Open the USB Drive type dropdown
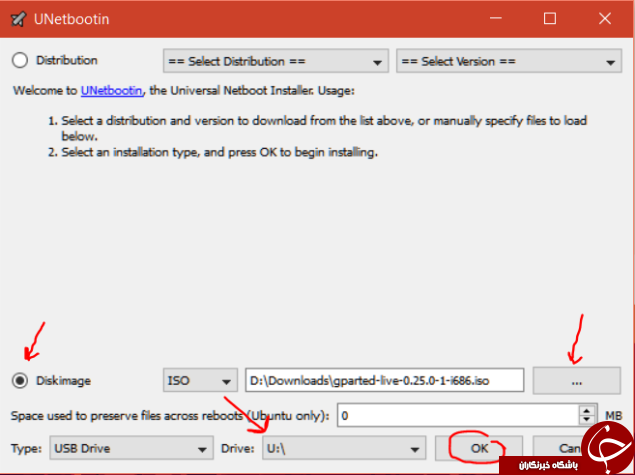The height and width of the screenshot is (475, 635). point(131,448)
